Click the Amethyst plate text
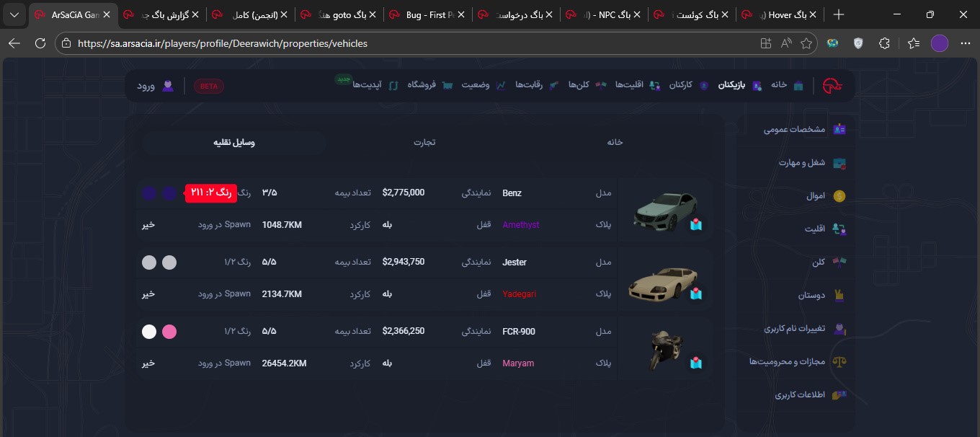 (x=521, y=225)
